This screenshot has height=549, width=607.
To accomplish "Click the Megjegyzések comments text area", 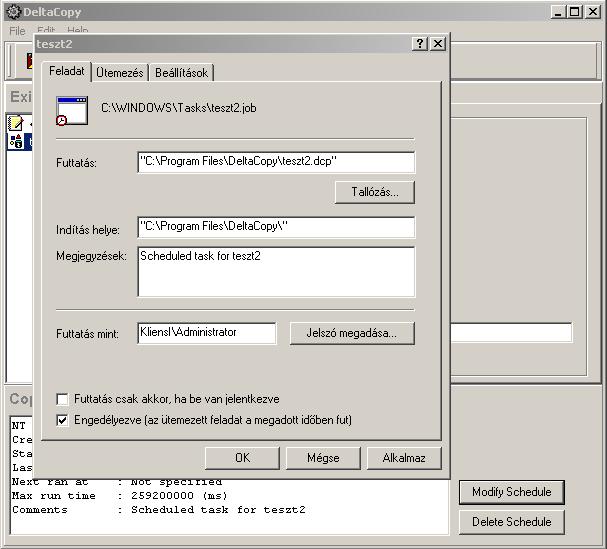I will [276, 272].
